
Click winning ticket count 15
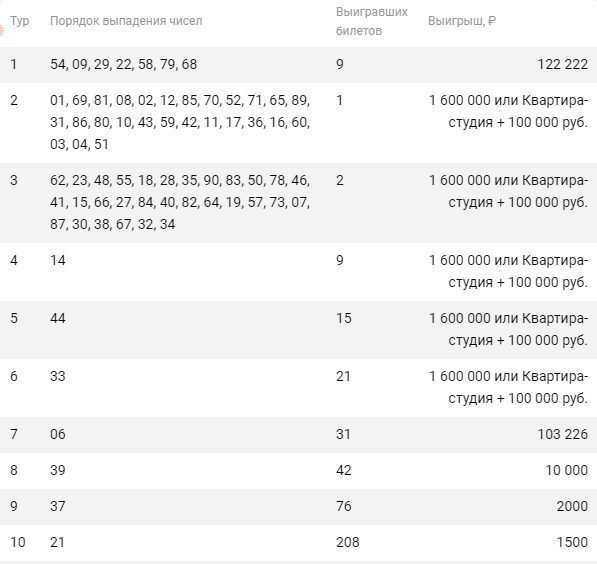tap(343, 318)
